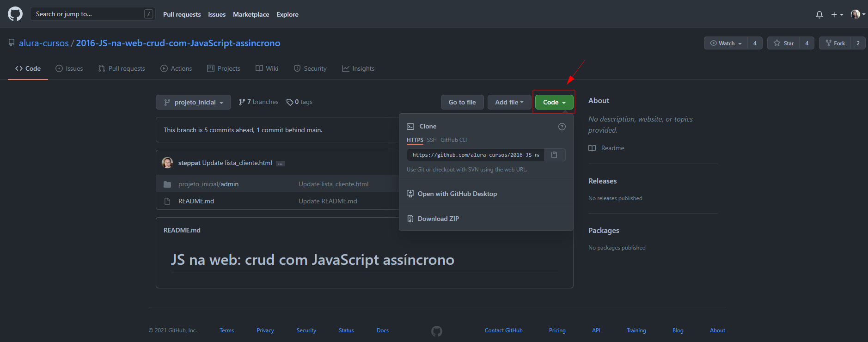
Task: Click the branch icon beside 7 branches
Action: click(242, 102)
